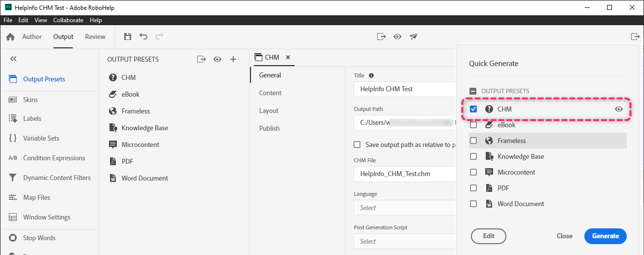Preview CHM output via eye icon

(x=619, y=109)
